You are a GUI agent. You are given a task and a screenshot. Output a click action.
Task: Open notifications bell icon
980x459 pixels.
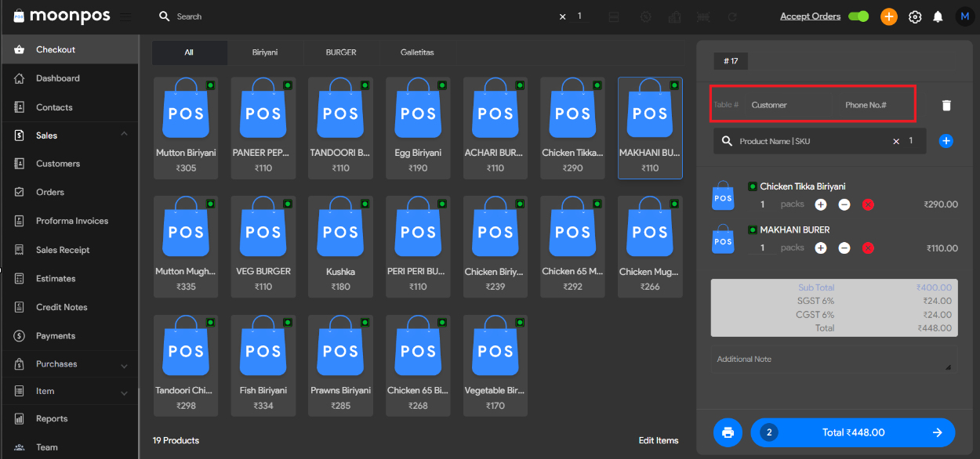point(938,16)
